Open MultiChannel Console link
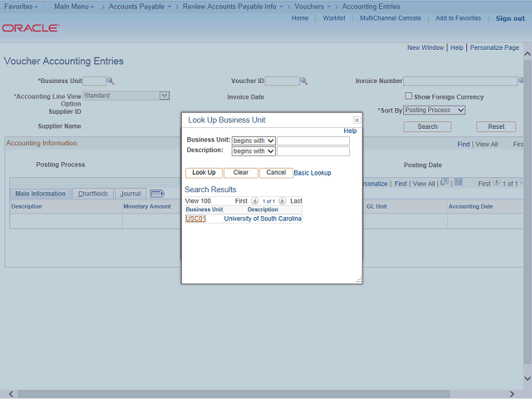The width and height of the screenshot is (532, 399). click(390, 18)
